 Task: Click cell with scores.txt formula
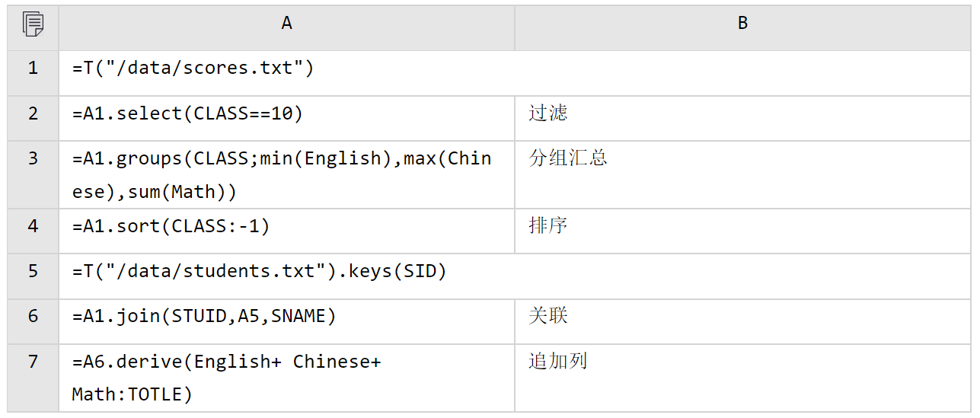[516, 73]
